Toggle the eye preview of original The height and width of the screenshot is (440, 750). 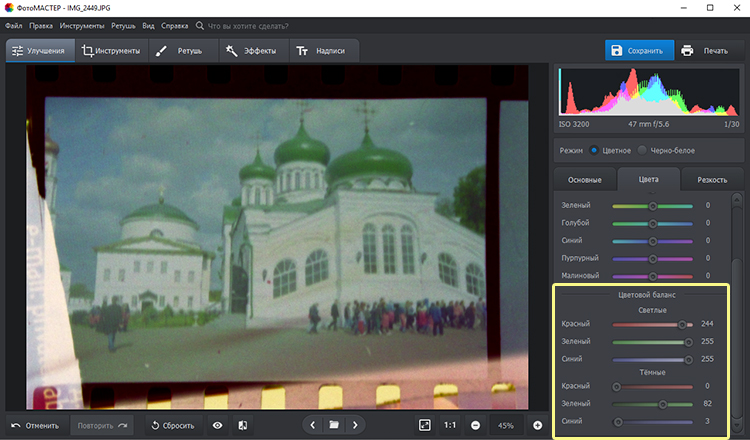[x=217, y=425]
